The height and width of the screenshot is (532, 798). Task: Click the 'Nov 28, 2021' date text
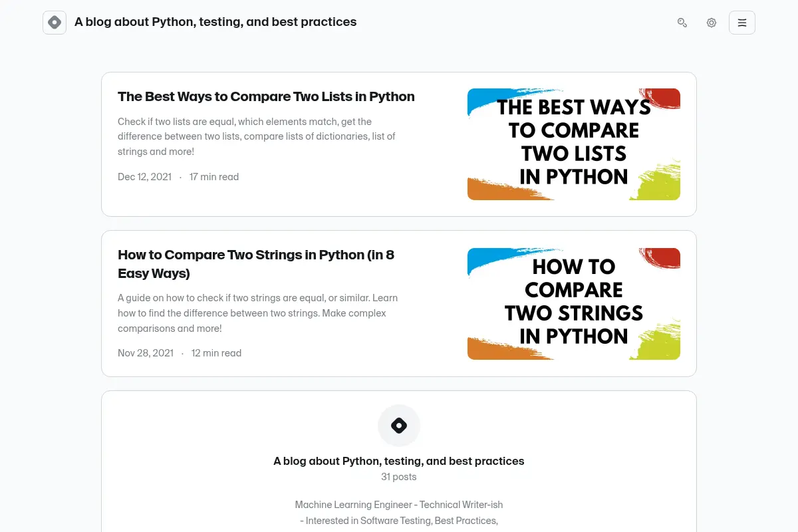pyautogui.click(x=146, y=353)
